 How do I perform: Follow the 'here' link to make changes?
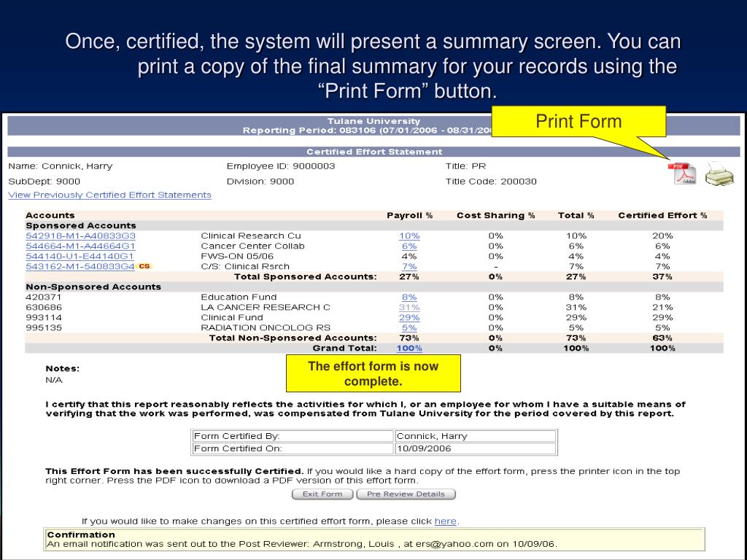tap(446, 521)
